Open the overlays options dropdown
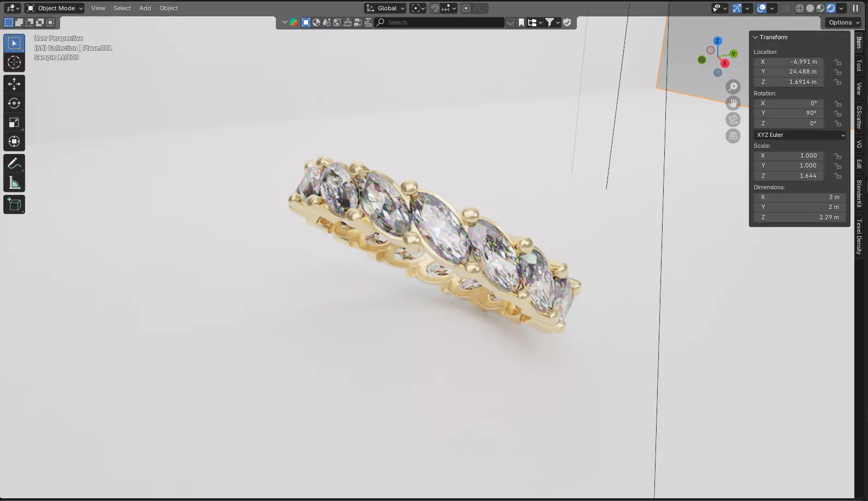868x501 pixels. point(772,8)
